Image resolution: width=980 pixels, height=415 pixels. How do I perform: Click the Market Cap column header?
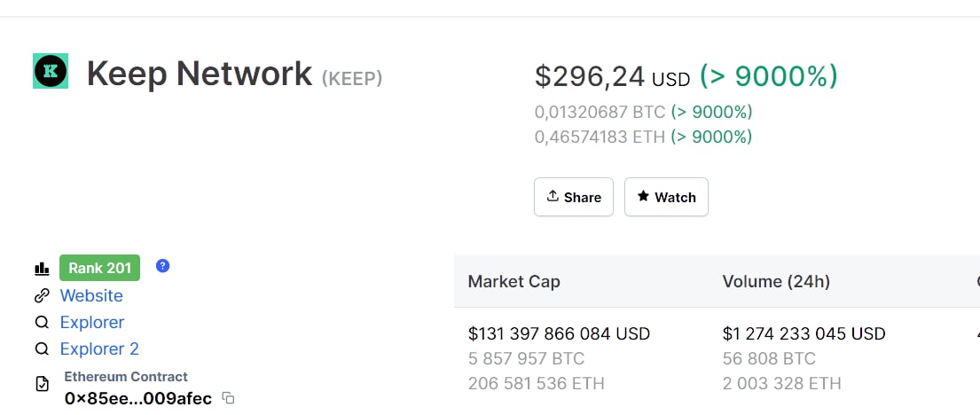[514, 282]
